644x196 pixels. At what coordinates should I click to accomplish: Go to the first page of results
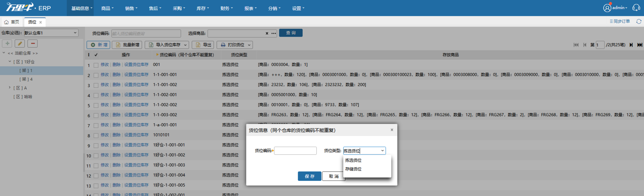(576, 45)
